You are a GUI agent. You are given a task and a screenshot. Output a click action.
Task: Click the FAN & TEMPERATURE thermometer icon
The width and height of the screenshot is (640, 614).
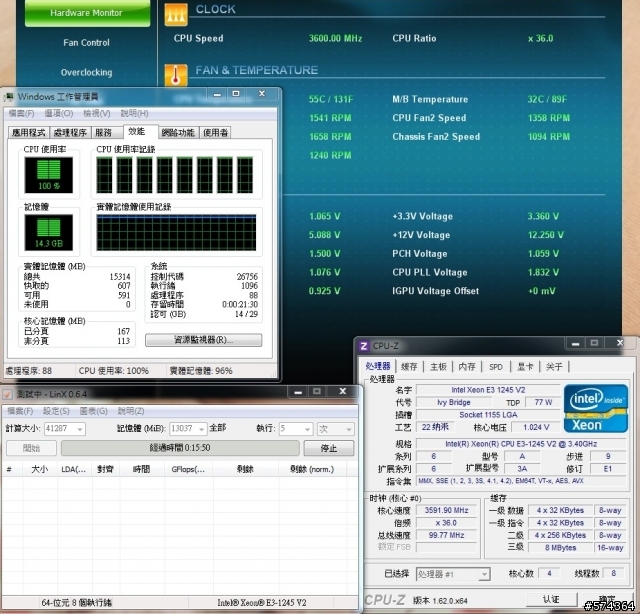click(x=176, y=75)
